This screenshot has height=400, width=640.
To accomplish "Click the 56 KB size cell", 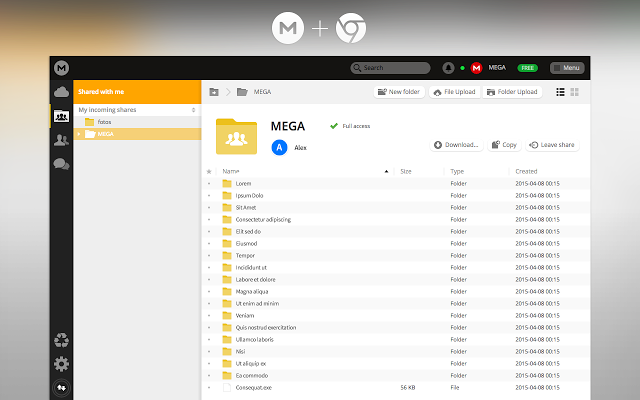I will point(408,387).
